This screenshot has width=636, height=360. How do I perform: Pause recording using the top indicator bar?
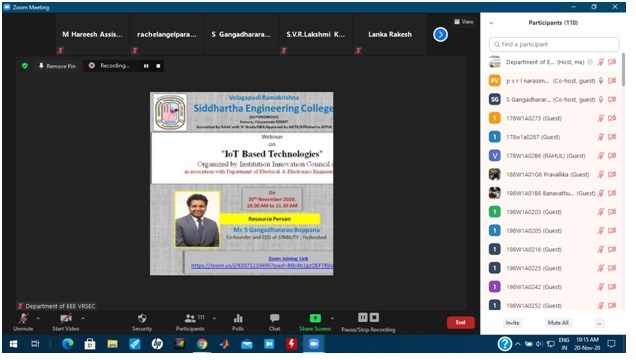coord(146,66)
